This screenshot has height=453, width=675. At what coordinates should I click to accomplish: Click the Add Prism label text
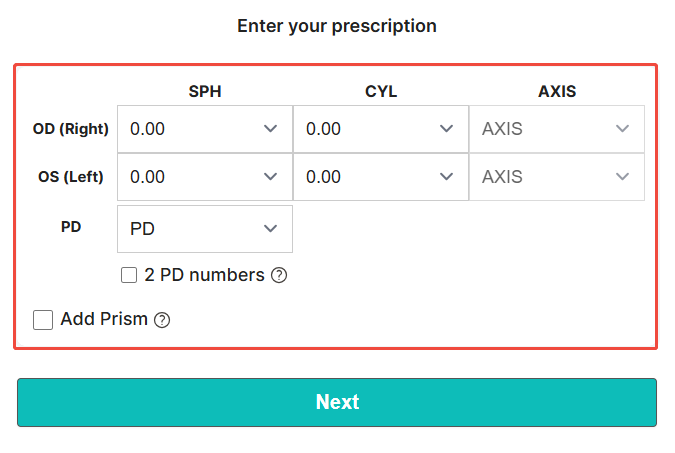click(x=104, y=320)
